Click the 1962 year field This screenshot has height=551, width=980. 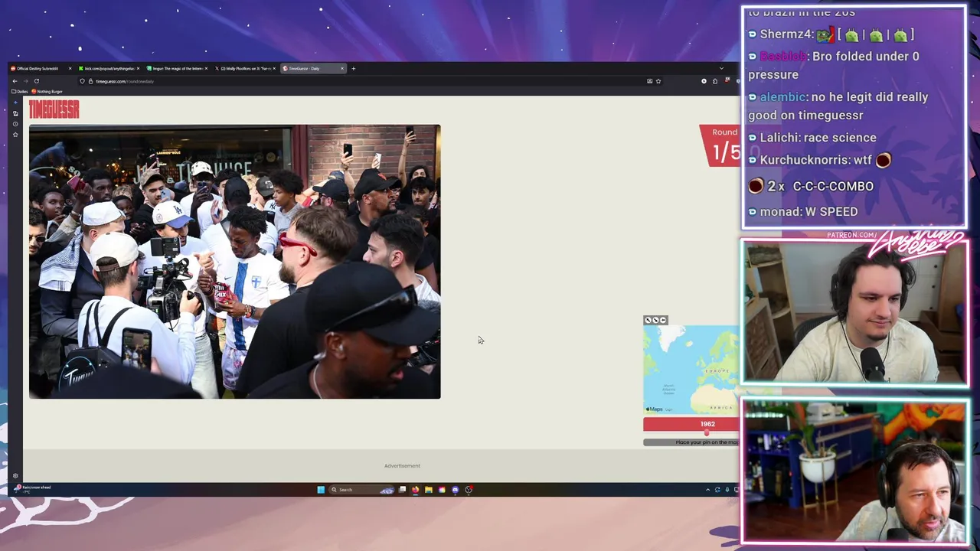pos(707,424)
